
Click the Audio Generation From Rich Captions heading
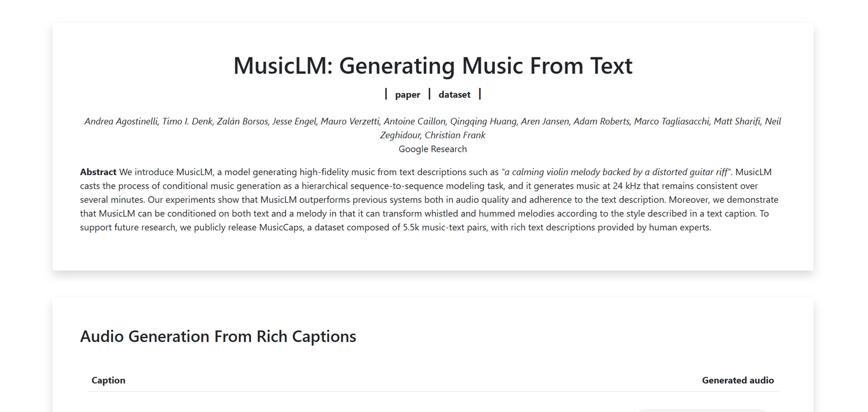tap(218, 337)
